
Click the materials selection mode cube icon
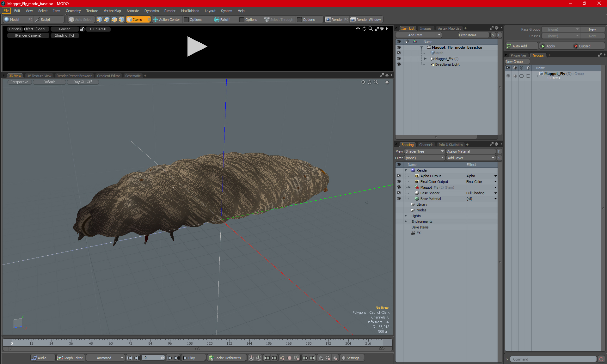[121, 20]
